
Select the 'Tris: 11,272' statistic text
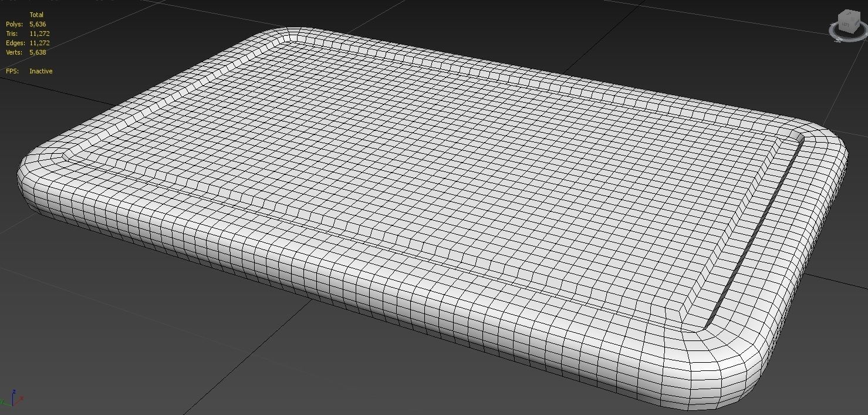pyautogui.click(x=28, y=33)
